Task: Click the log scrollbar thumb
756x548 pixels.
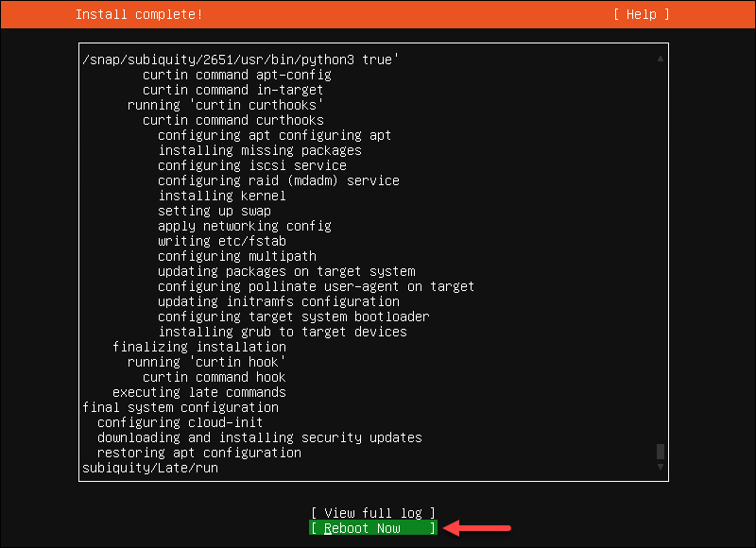Action: [660, 452]
